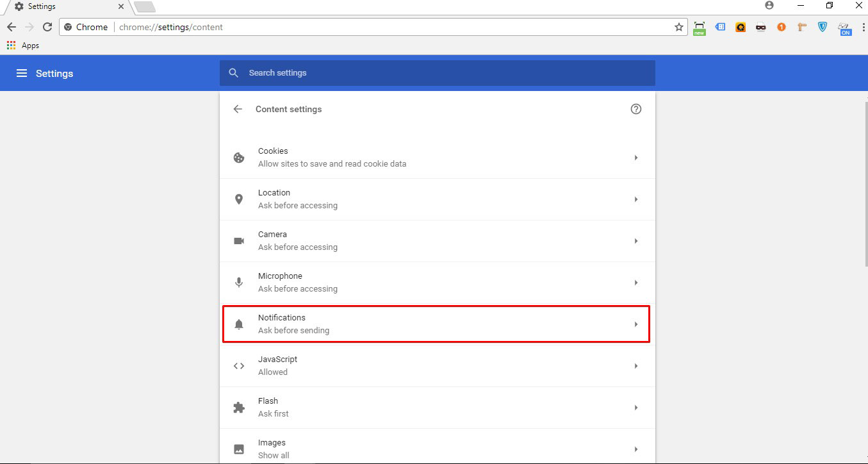Image resolution: width=868 pixels, height=464 pixels.
Task: Open the screenshot extension with the new badge
Action: [x=700, y=27]
